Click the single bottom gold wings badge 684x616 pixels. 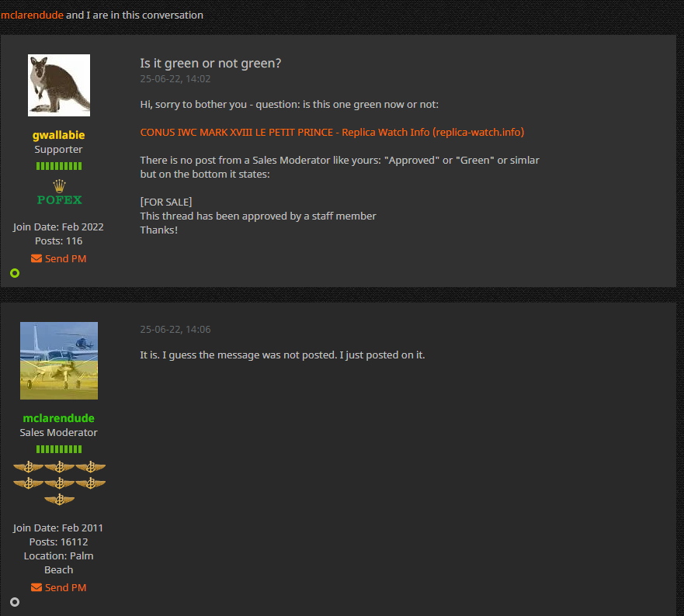pyautogui.click(x=59, y=499)
